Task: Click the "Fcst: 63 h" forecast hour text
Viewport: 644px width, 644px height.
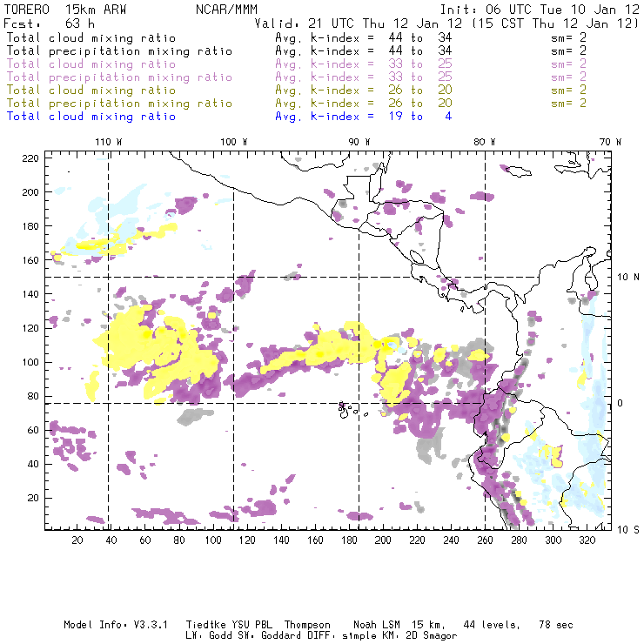Action: pyautogui.click(x=50, y=23)
